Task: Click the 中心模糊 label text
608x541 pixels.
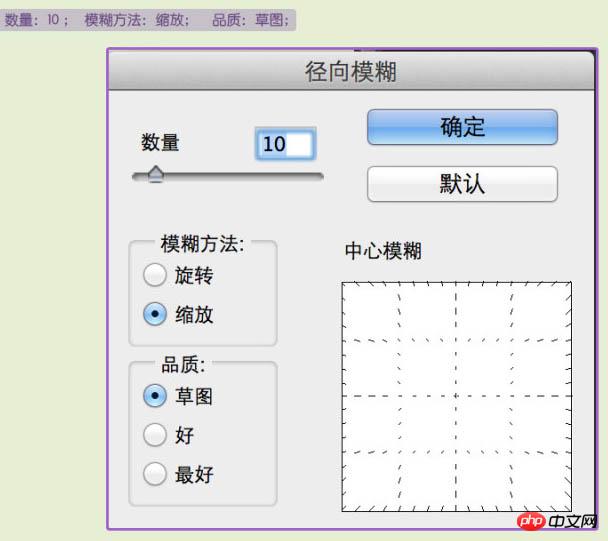Action: click(383, 251)
